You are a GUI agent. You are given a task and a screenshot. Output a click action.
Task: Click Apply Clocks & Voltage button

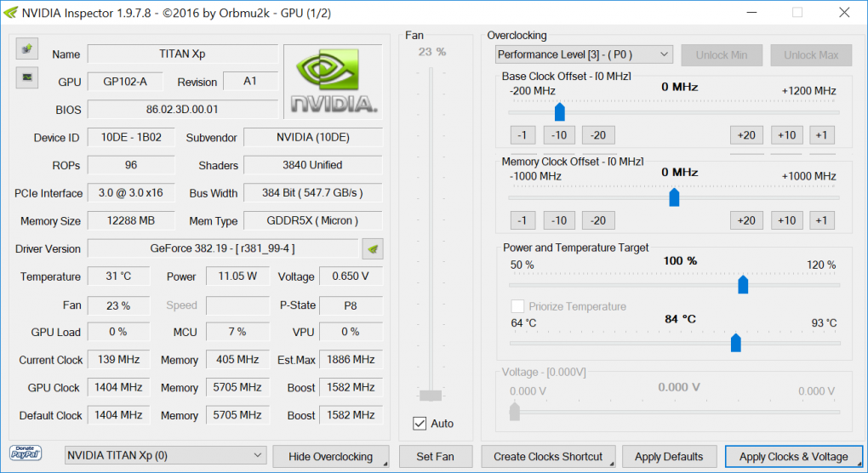pos(793,456)
